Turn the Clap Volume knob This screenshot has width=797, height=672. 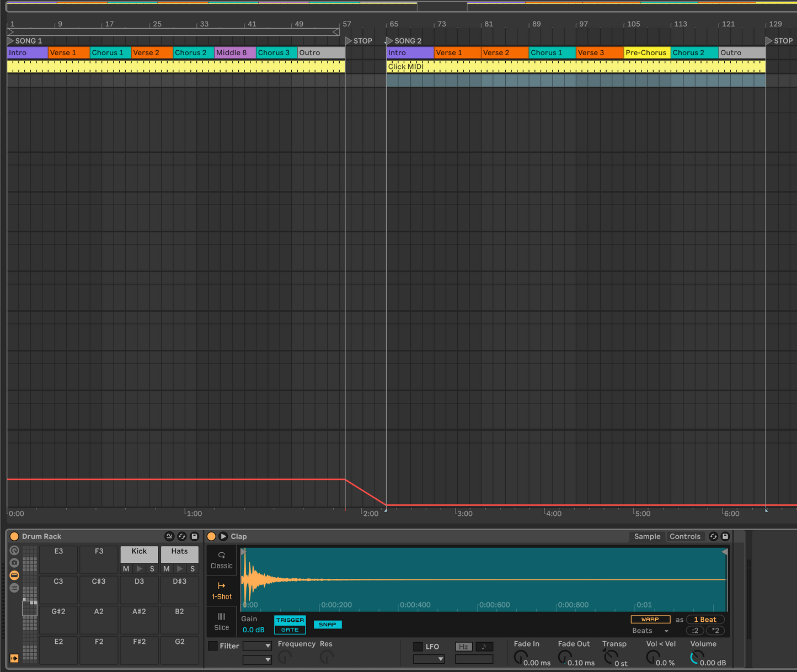(696, 657)
